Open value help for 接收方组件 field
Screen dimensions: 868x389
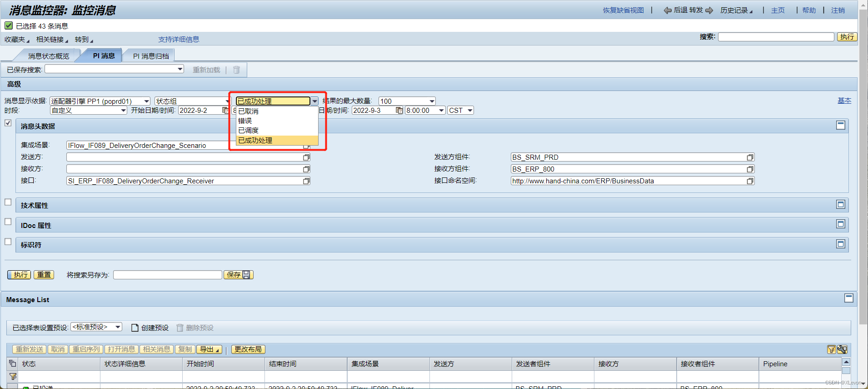click(x=750, y=169)
